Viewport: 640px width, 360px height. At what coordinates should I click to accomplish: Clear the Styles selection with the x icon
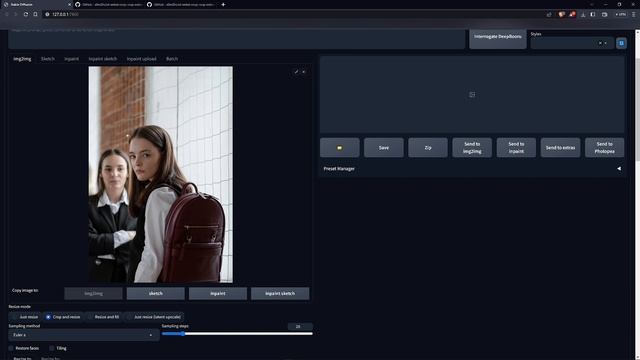point(600,43)
